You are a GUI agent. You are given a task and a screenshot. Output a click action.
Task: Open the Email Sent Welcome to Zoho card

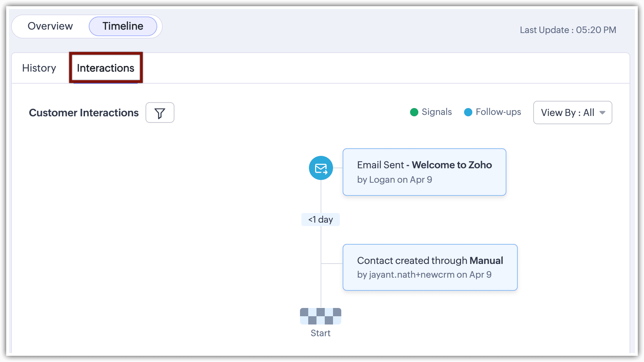click(425, 172)
